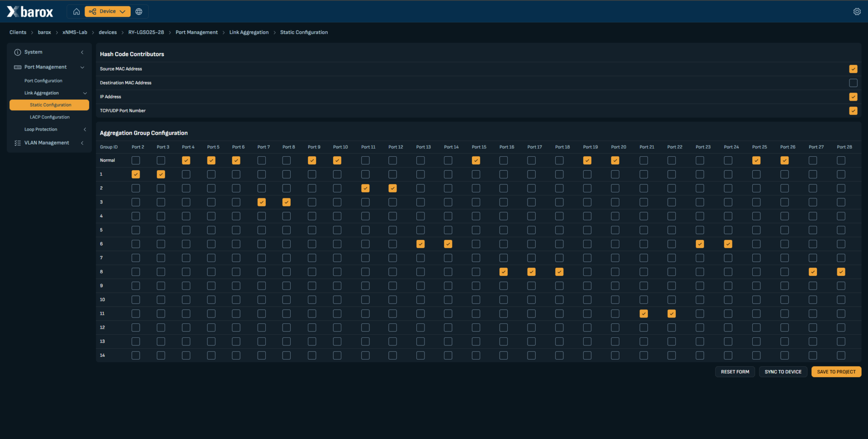
Task: Enable Destination MAC Address checkbox
Action: pos(853,83)
